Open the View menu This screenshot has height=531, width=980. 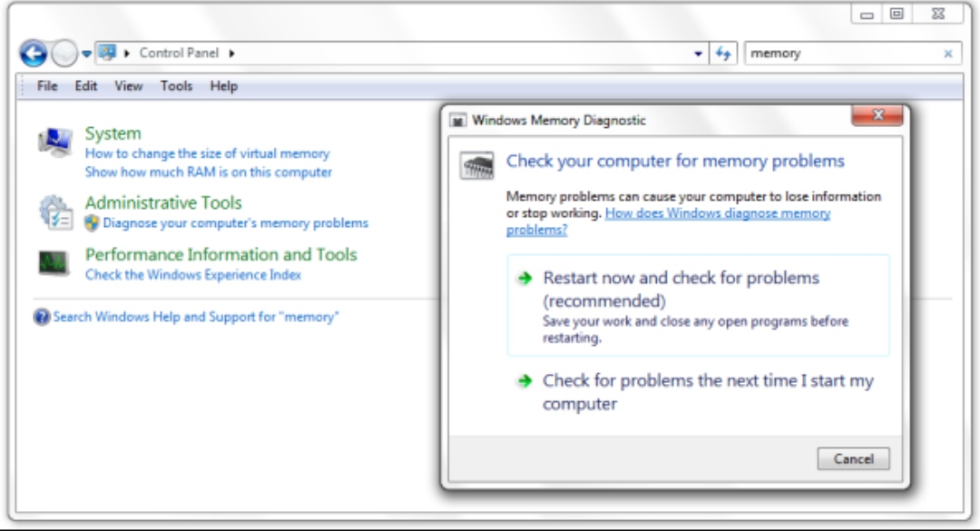point(128,86)
